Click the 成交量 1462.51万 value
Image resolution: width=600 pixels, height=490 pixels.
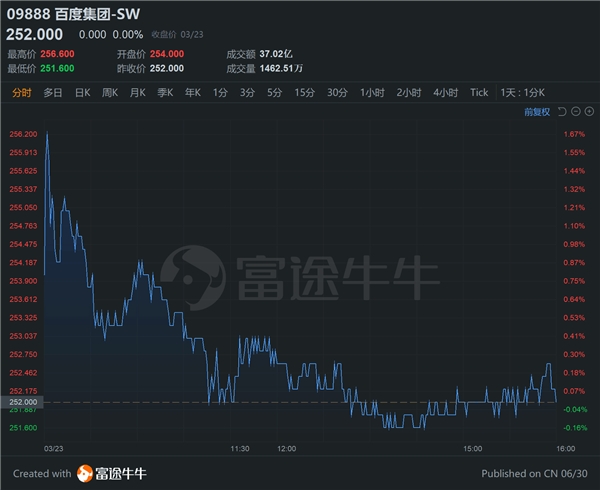coord(281,68)
